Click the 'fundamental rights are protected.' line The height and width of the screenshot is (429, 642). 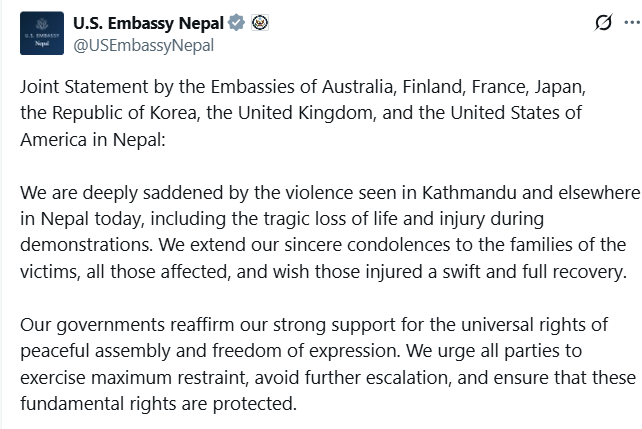[x=158, y=404]
